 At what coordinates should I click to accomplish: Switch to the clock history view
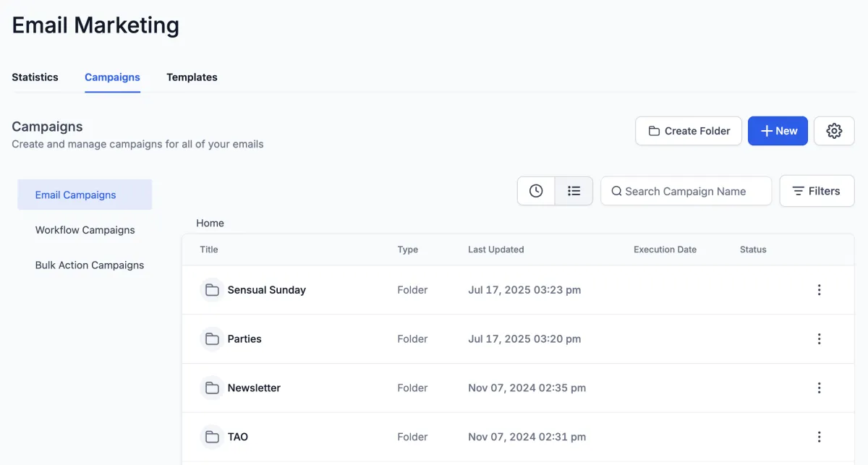coord(536,191)
